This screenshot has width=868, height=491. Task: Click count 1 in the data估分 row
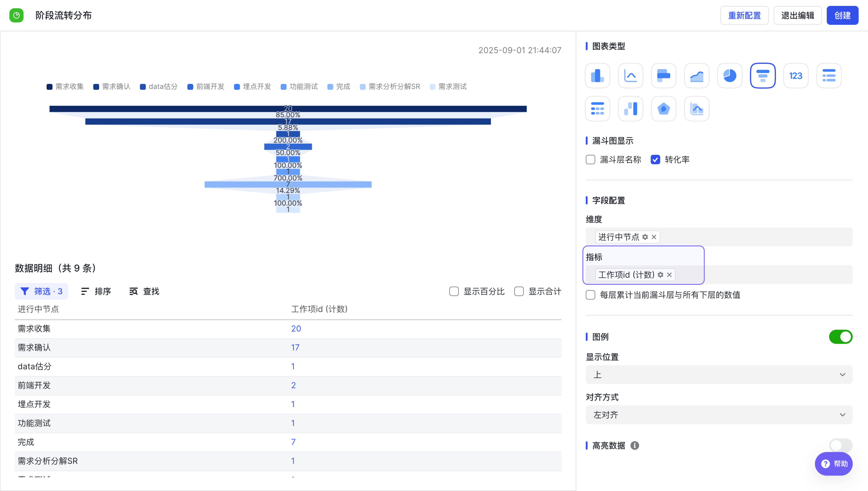point(293,366)
